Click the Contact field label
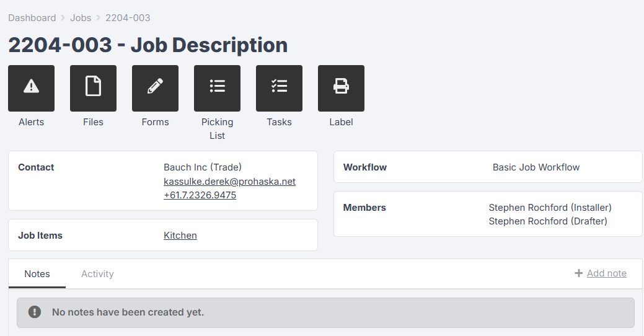 pyautogui.click(x=36, y=167)
